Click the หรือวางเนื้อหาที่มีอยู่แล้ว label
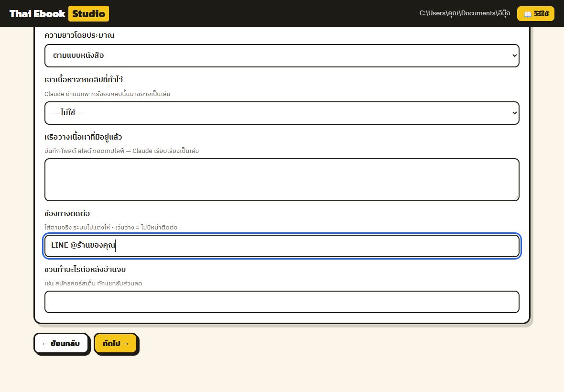 pos(83,137)
